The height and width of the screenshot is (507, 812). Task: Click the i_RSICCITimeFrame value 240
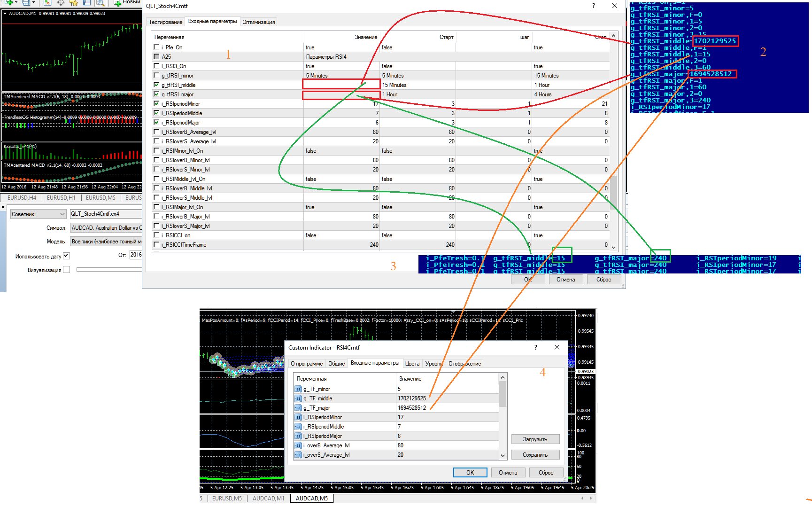pyautogui.click(x=374, y=245)
